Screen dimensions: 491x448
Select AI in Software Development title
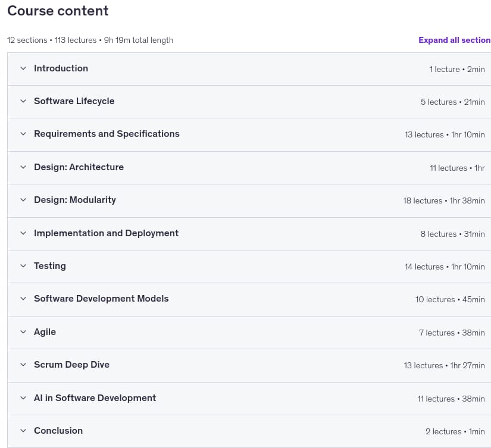click(x=95, y=398)
